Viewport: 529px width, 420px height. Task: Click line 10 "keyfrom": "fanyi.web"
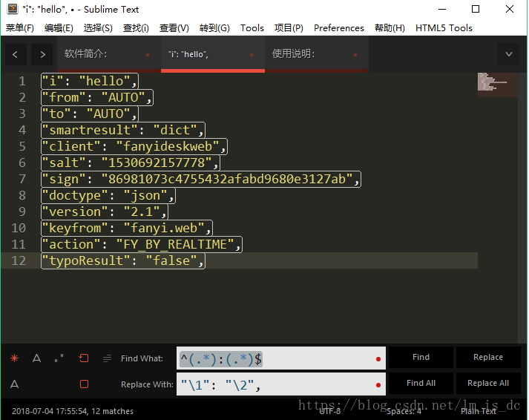tap(127, 228)
